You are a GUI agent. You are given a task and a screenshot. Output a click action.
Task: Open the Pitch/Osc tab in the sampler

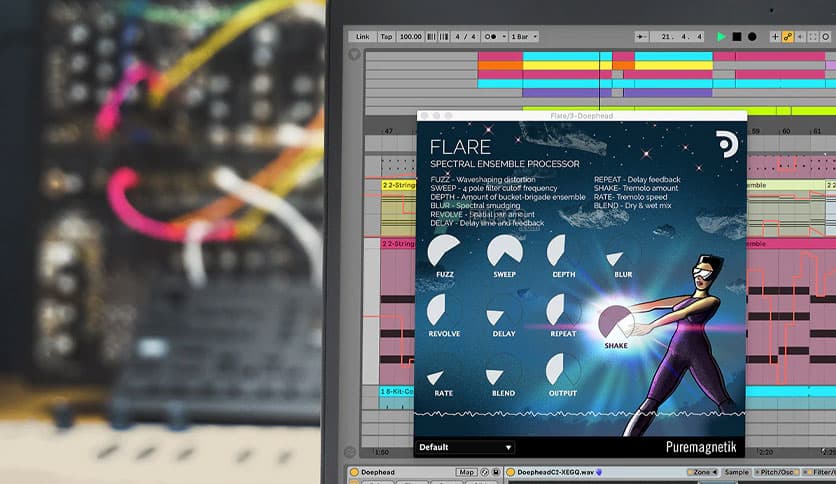(777, 472)
